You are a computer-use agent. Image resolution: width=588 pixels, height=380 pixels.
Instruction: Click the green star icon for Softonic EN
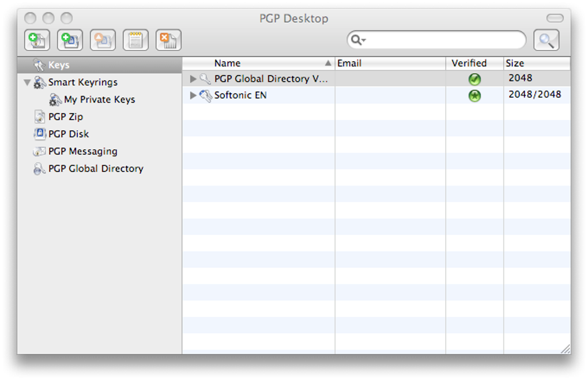474,96
